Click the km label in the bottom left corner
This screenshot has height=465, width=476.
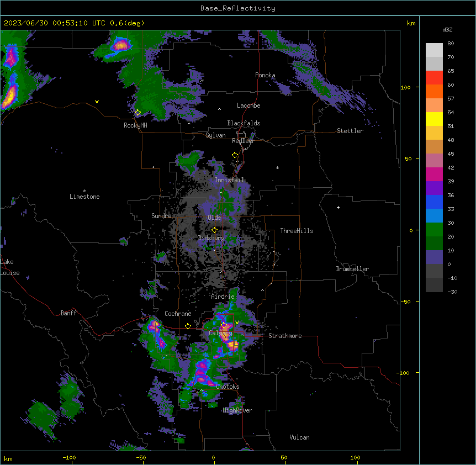coord(8,458)
